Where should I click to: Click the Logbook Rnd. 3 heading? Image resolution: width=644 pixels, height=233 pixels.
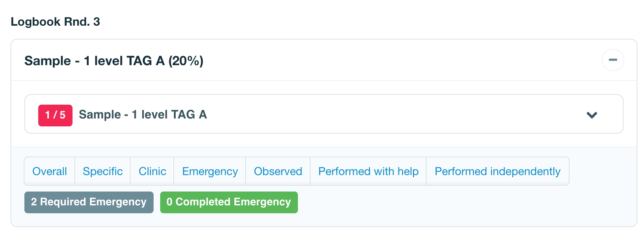pyautogui.click(x=55, y=22)
